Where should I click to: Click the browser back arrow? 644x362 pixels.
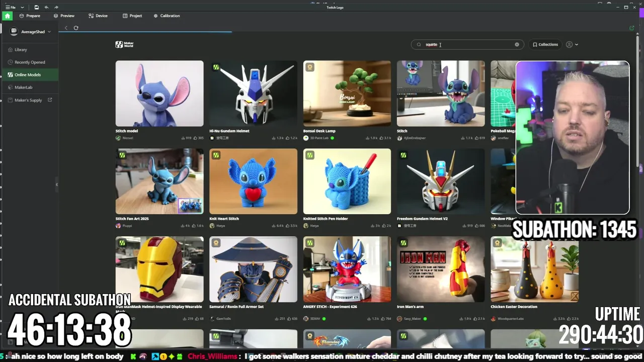coord(66,28)
